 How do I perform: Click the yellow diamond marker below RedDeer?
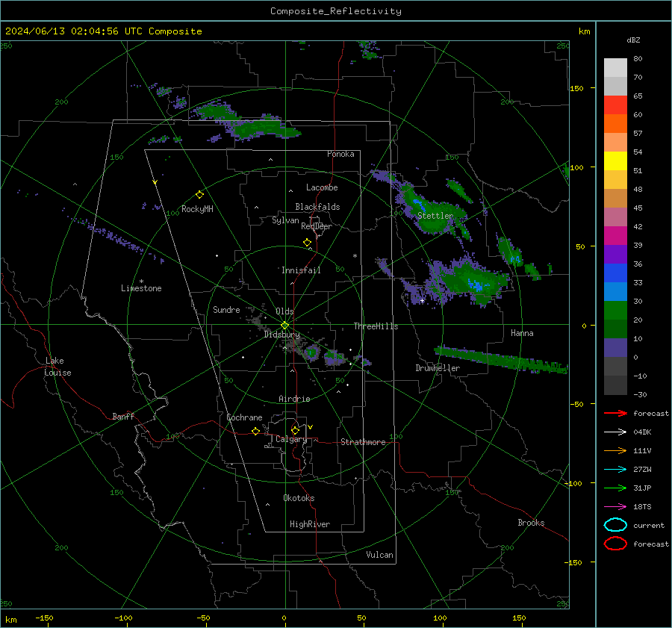[x=308, y=243]
